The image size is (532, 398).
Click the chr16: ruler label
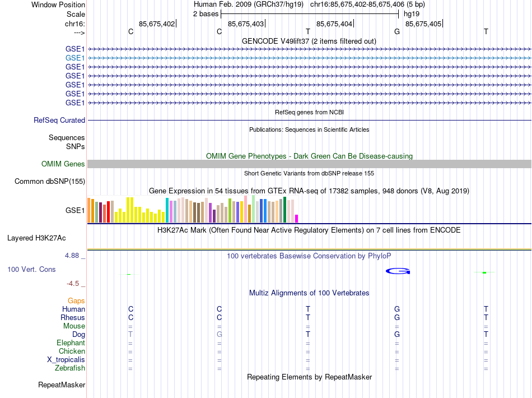75,24
